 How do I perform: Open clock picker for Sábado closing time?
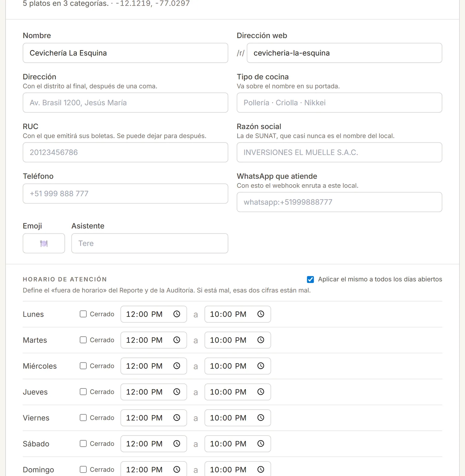click(261, 444)
